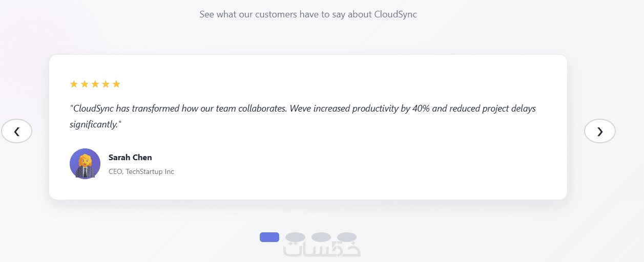
Task: Click the name Sarah Chen
Action: 130,157
